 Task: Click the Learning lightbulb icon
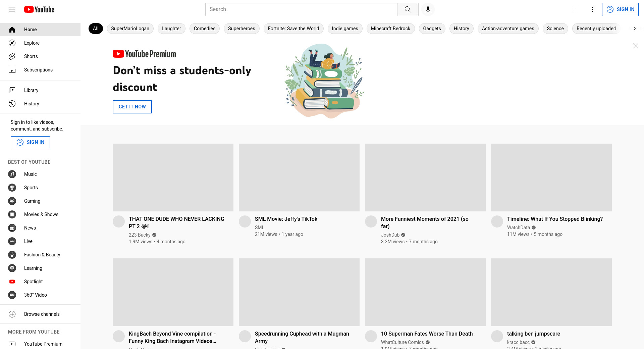(x=12, y=268)
